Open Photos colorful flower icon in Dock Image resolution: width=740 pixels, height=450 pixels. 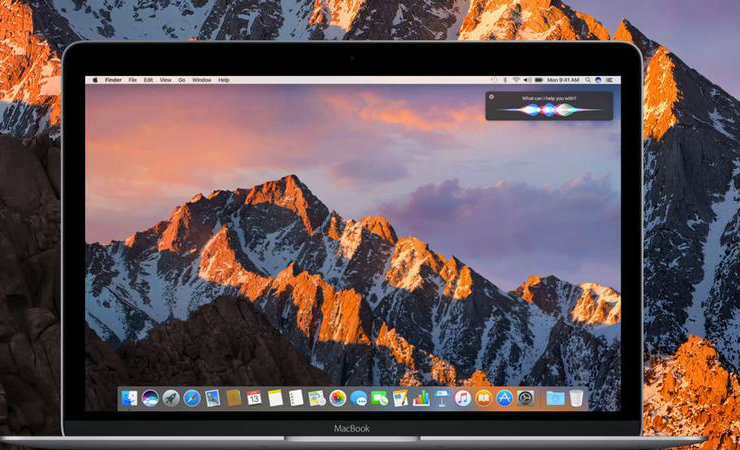pos(337,398)
